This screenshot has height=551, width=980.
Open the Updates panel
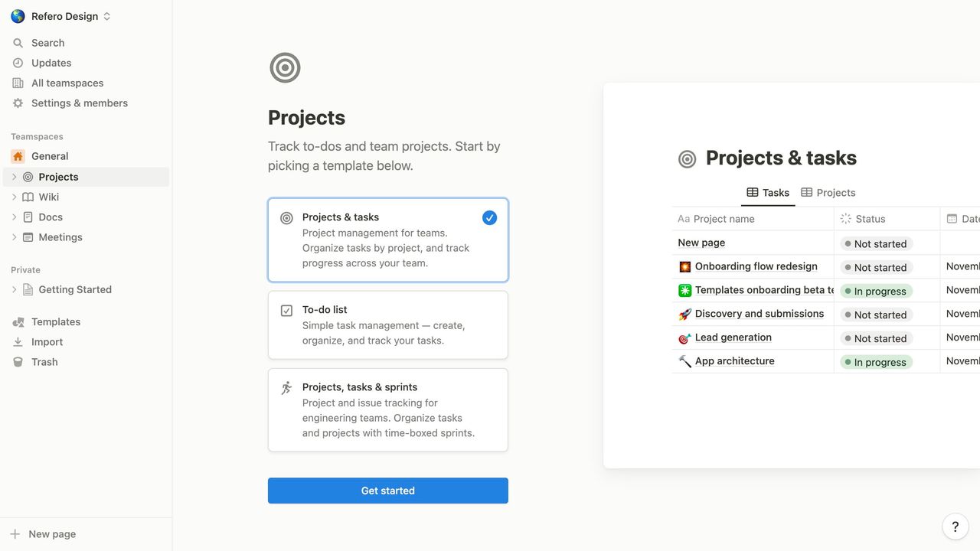pyautogui.click(x=51, y=63)
